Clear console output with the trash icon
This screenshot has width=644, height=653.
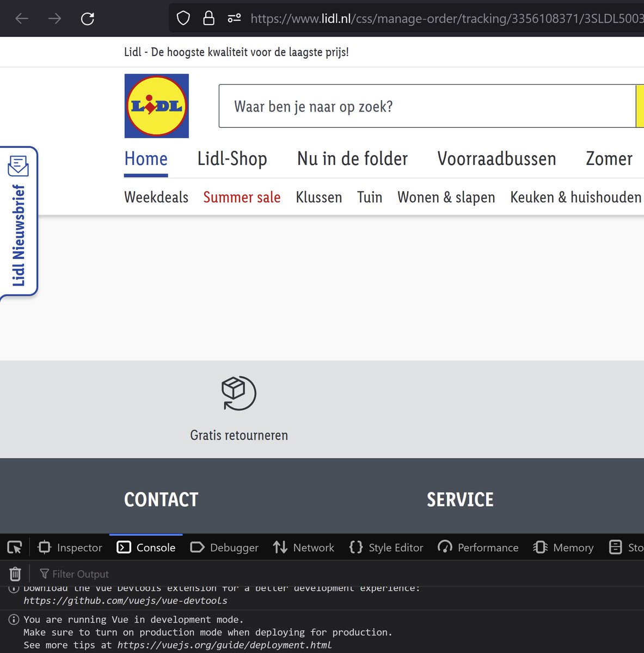click(15, 574)
